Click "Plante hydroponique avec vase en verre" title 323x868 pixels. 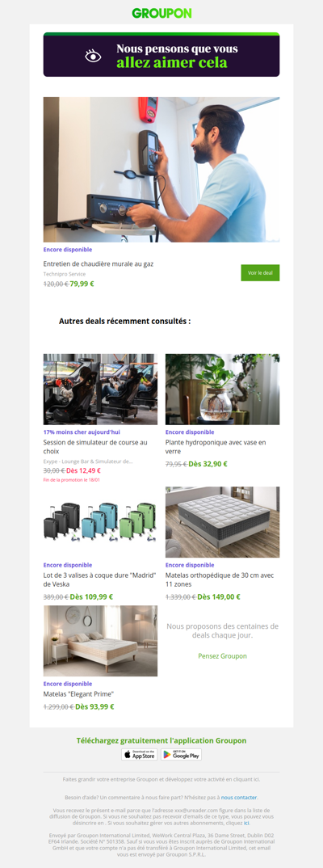216,447
